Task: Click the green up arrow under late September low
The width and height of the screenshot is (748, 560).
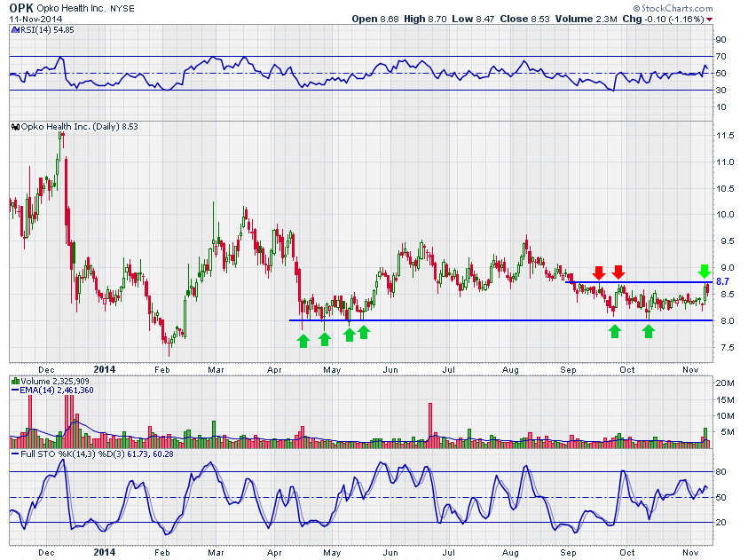Action: (x=614, y=331)
